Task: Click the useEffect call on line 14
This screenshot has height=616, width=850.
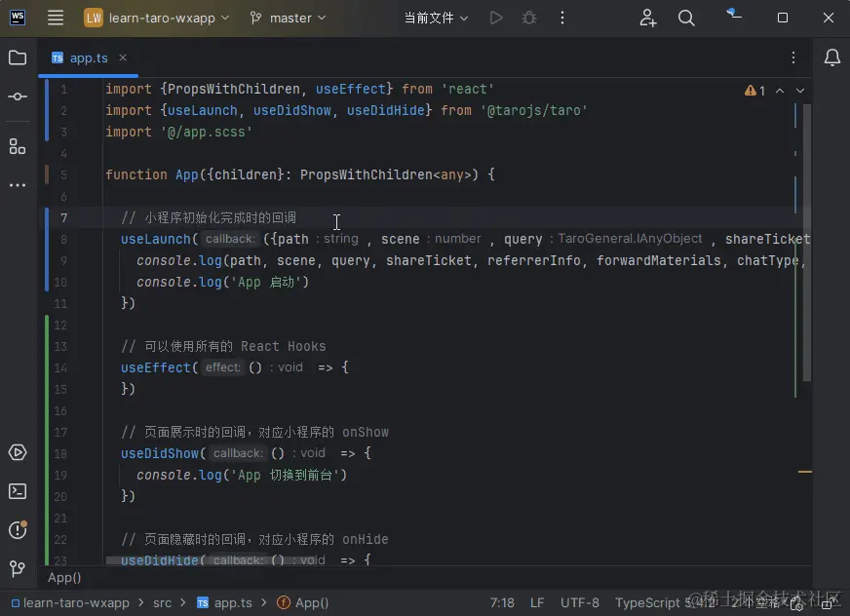Action: point(156,367)
